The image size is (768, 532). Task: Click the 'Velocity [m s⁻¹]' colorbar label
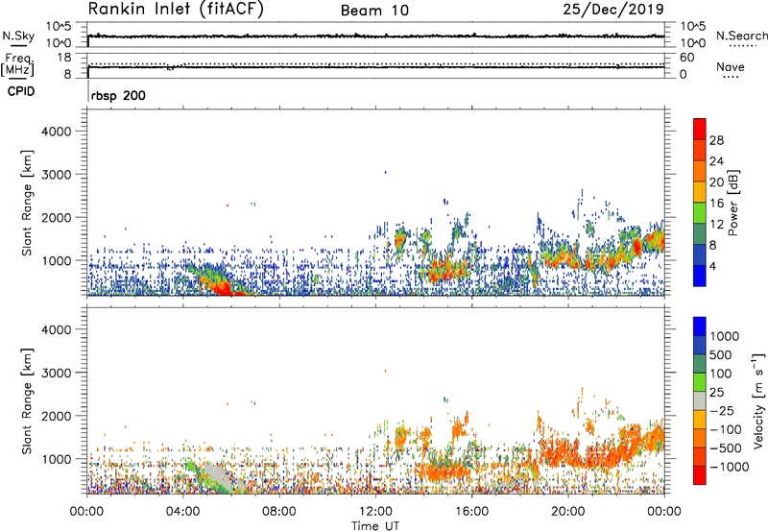point(758,400)
